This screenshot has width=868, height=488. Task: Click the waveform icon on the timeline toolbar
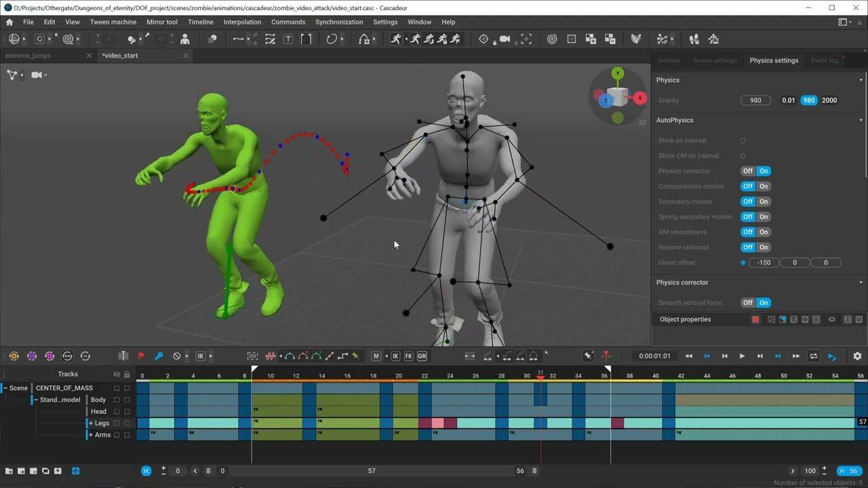click(x=271, y=356)
